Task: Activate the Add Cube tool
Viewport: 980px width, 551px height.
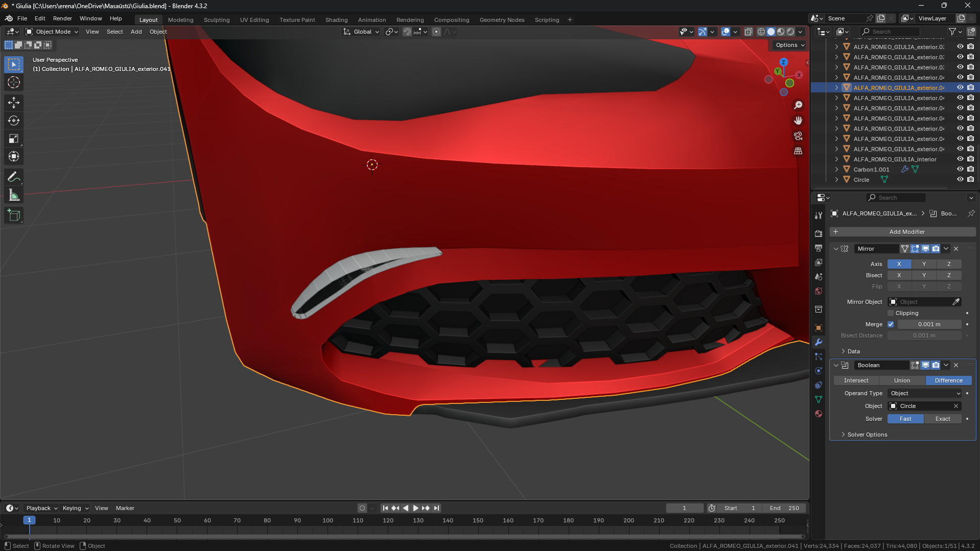Action: click(14, 215)
